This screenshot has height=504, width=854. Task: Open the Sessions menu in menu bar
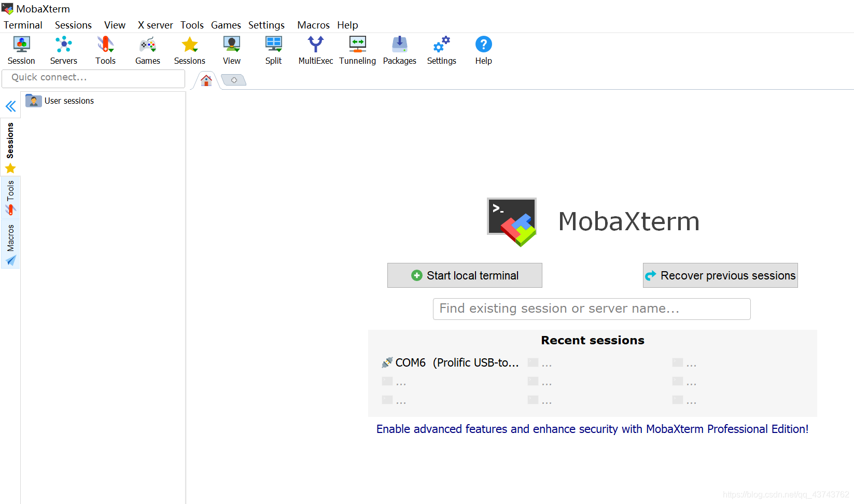click(x=73, y=25)
